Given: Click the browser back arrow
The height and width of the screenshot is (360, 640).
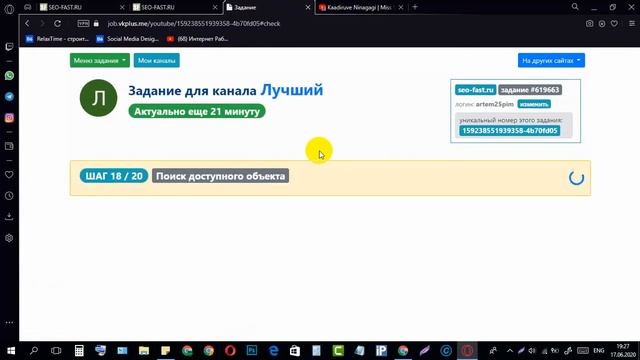Looking at the screenshot, I should pos(27,24).
